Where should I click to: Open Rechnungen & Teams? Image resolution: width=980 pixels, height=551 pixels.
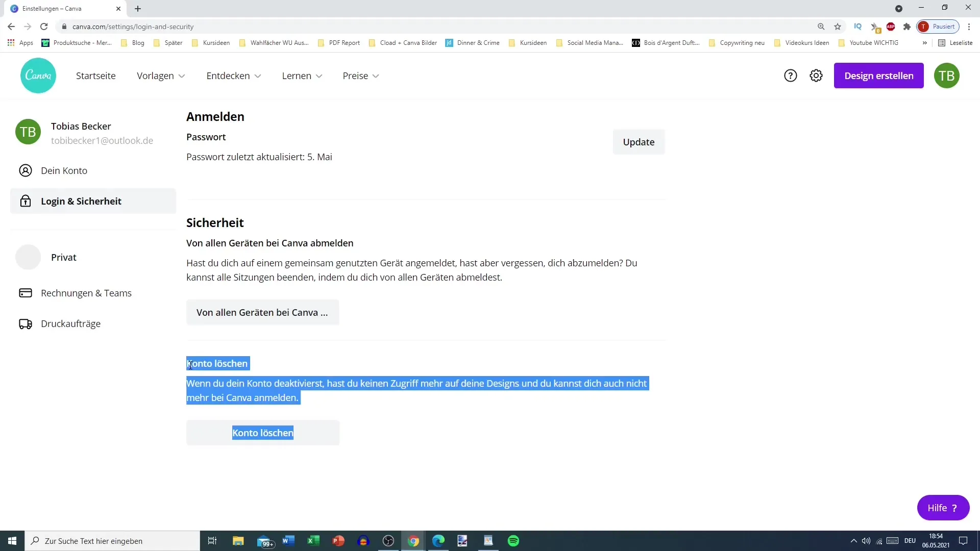(93, 293)
